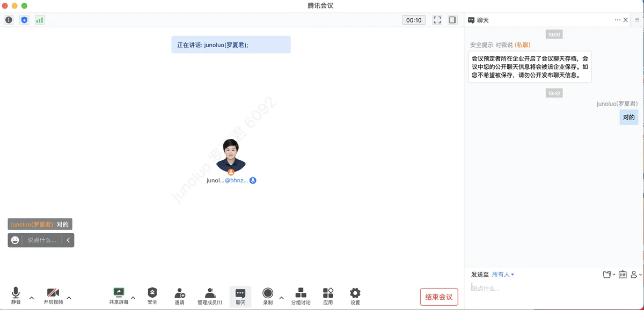Open chat permissions person dropdown
This screenshot has width=644, height=310.
pos(636,275)
